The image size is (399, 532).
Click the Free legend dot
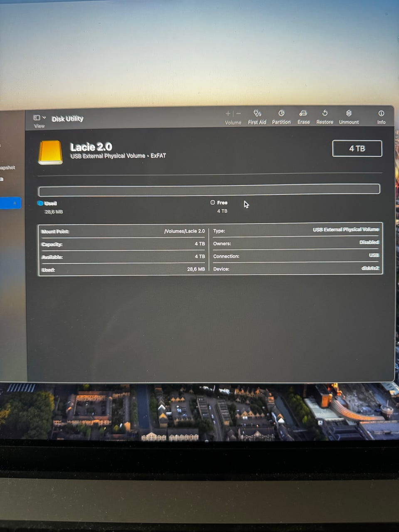[213, 202]
